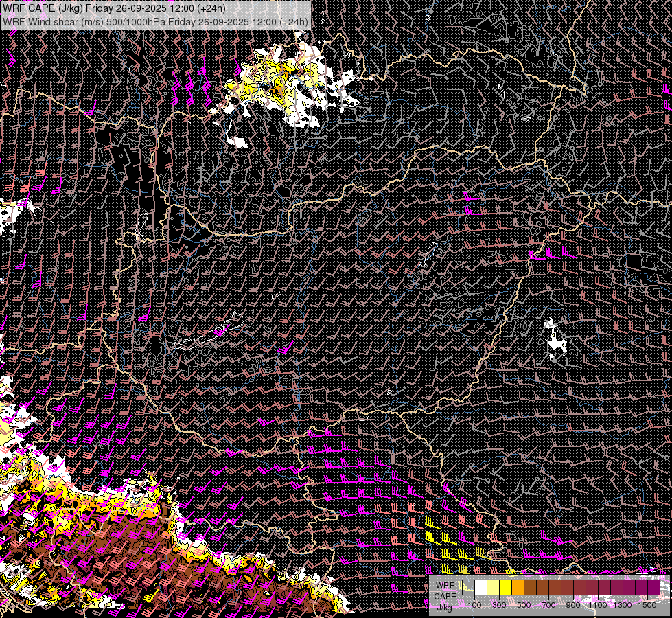Click the 1300 label on legend
This screenshot has width=672, height=618.
click(622, 605)
